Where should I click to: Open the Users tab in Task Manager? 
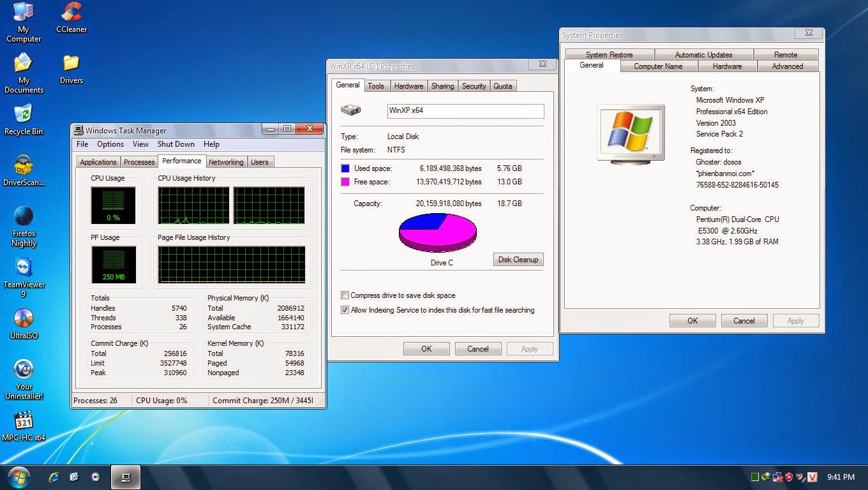pyautogui.click(x=260, y=162)
